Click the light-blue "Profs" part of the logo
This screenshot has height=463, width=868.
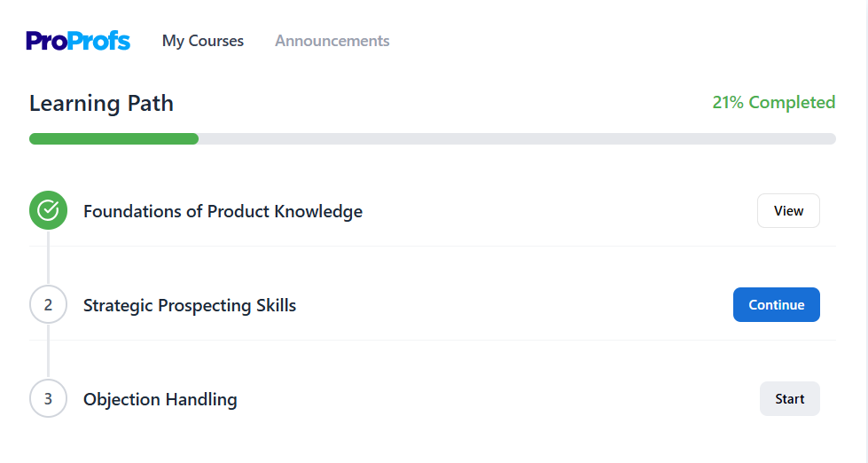point(99,41)
